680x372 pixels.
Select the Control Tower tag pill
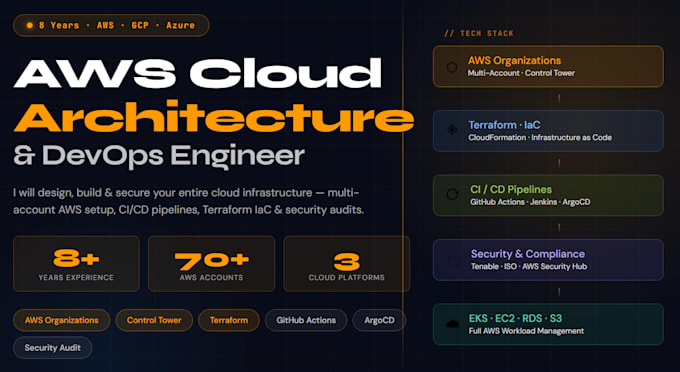(154, 320)
